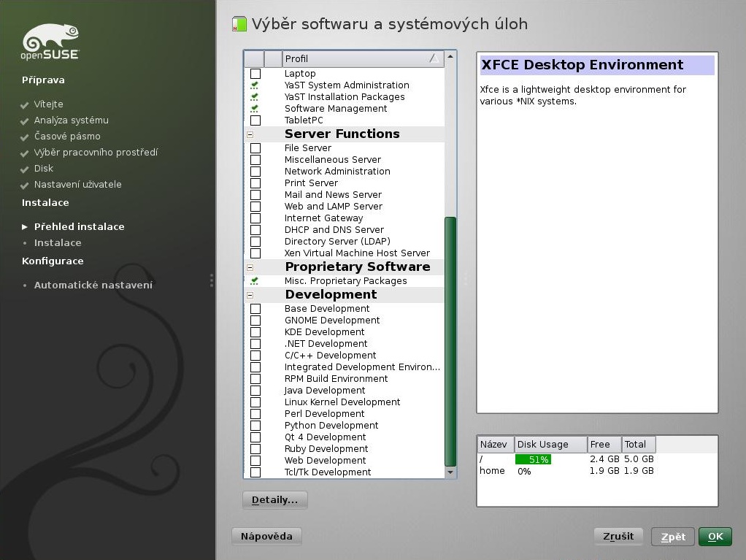
Task: Open the Detaily... package details button
Action: tap(275, 500)
